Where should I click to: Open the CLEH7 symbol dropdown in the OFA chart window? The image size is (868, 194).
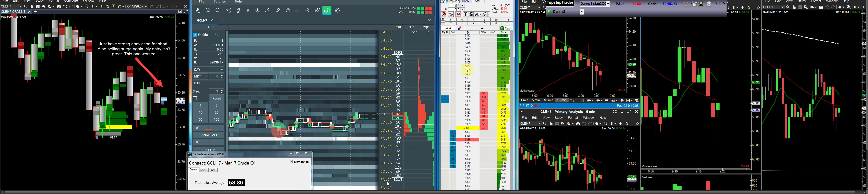(20, 6)
